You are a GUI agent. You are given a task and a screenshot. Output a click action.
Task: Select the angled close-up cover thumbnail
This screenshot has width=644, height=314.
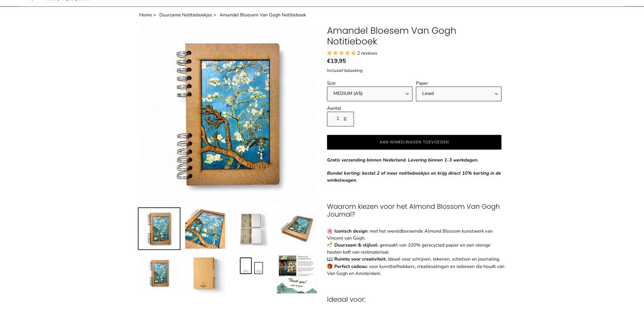pos(205,229)
